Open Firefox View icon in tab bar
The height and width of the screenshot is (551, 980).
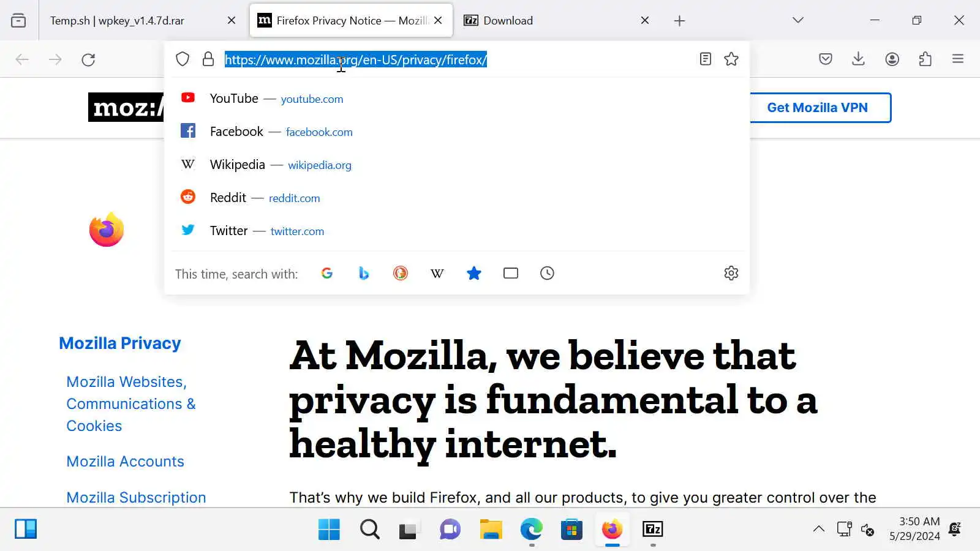click(x=18, y=20)
